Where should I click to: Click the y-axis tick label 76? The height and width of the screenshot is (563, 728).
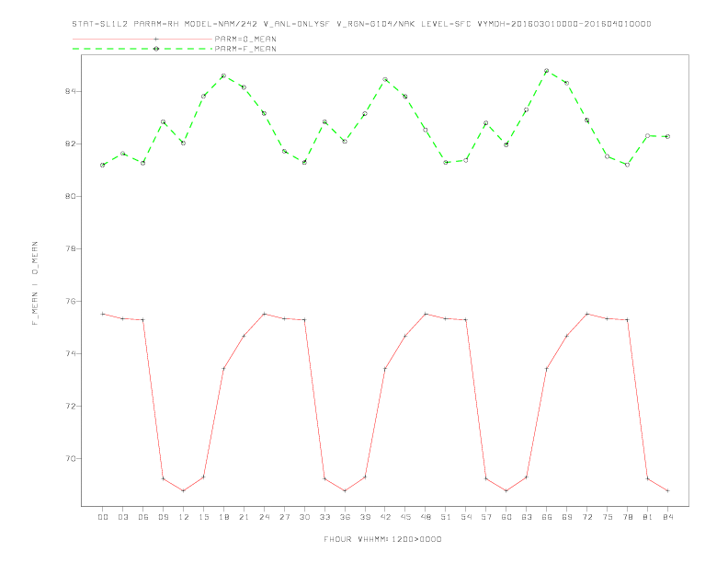(71, 302)
